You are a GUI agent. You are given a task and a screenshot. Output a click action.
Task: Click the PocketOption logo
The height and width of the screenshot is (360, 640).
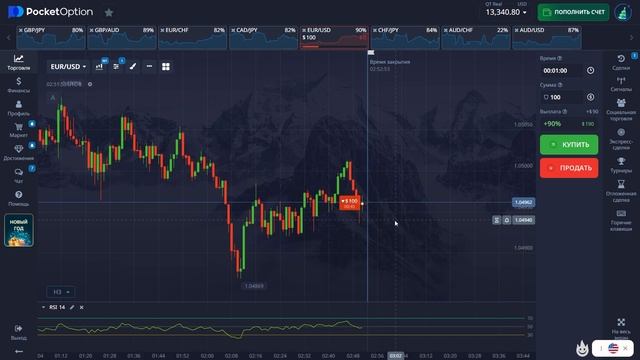coord(50,12)
